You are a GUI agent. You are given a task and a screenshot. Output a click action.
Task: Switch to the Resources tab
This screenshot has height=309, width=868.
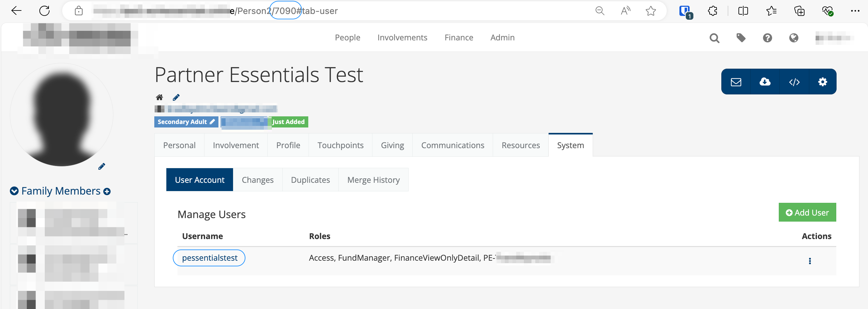[x=521, y=145]
